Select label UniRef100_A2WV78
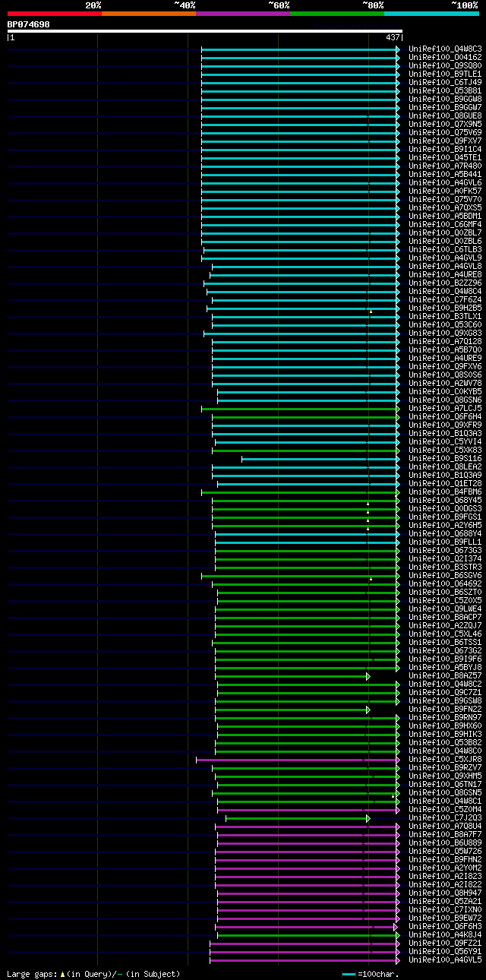486x980 pixels. click(445, 383)
